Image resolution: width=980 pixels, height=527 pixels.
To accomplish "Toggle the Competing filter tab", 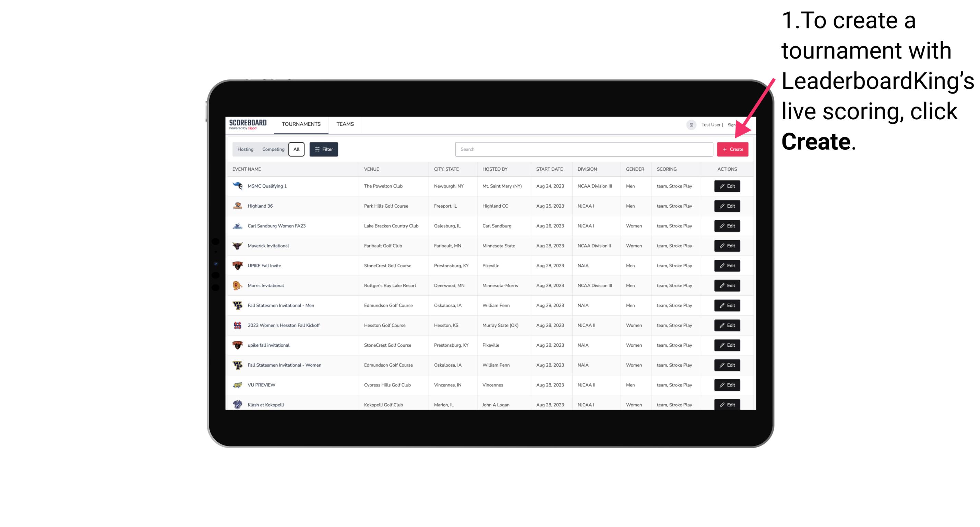I will pos(272,149).
